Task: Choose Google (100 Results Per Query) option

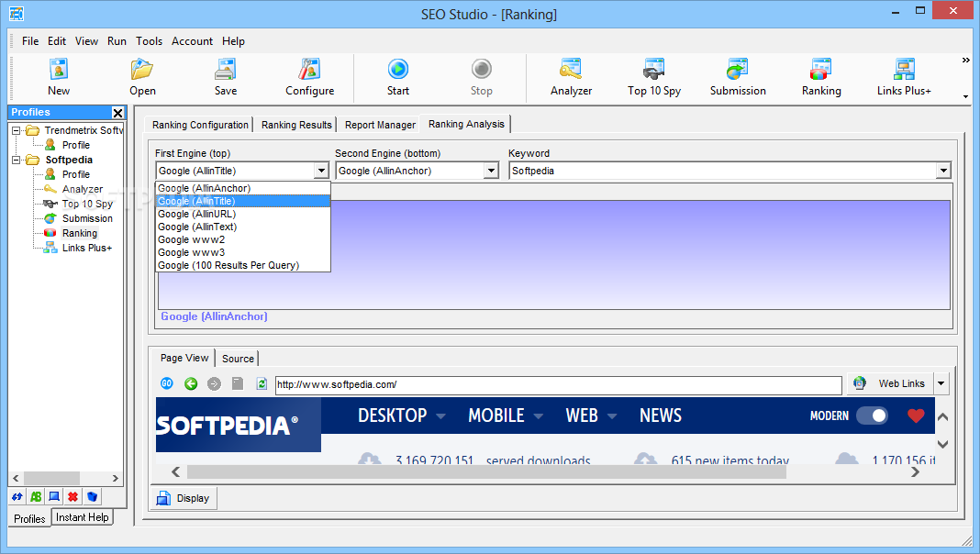Action: pyautogui.click(x=242, y=265)
